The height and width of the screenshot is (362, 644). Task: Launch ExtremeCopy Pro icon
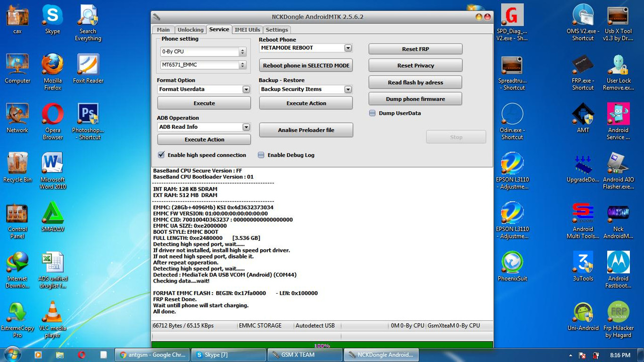[17, 319]
